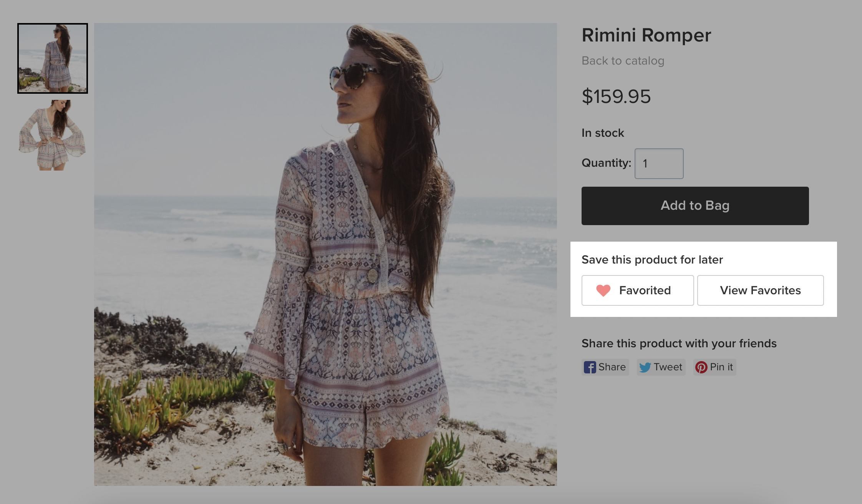Click the Pinterest logo icon
Viewport: 862px width, 504px height.
pos(701,367)
